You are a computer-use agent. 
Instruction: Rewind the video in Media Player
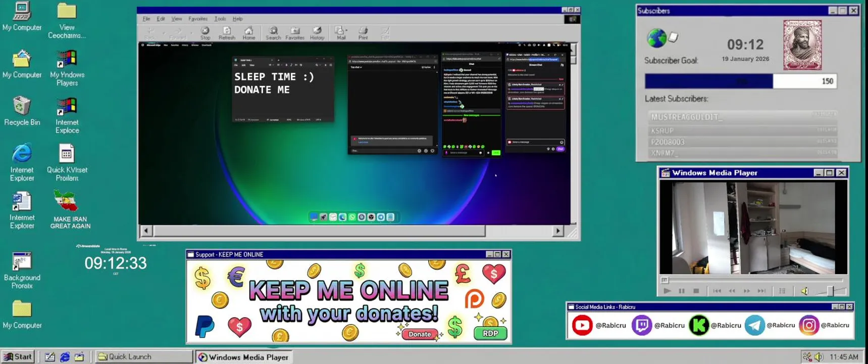click(732, 291)
